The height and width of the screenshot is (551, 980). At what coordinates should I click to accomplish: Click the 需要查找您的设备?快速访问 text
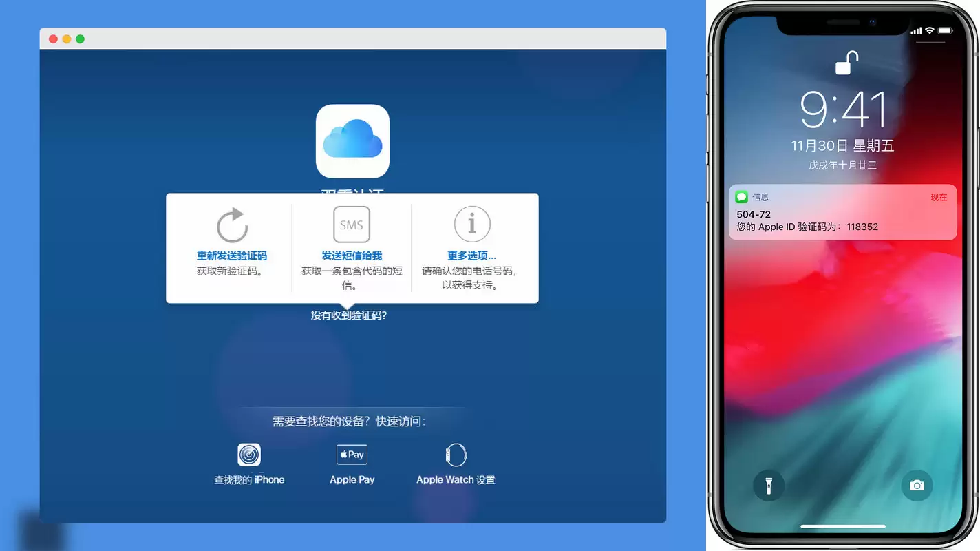click(349, 422)
